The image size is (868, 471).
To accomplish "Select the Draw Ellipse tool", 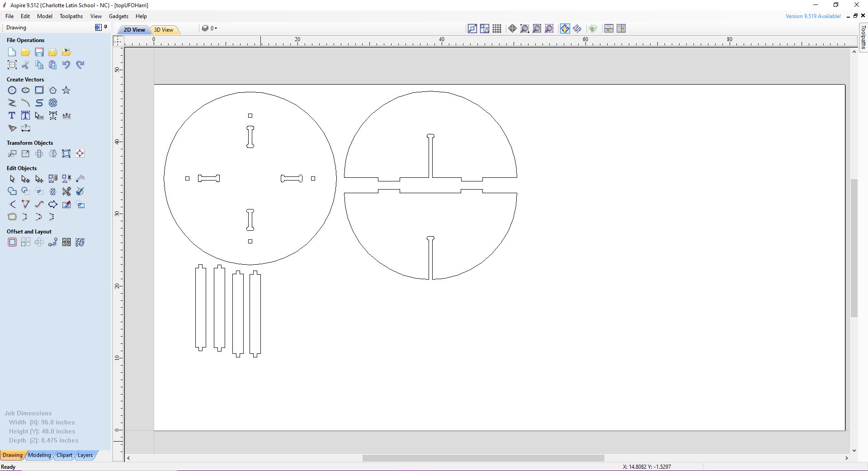I will (26, 90).
